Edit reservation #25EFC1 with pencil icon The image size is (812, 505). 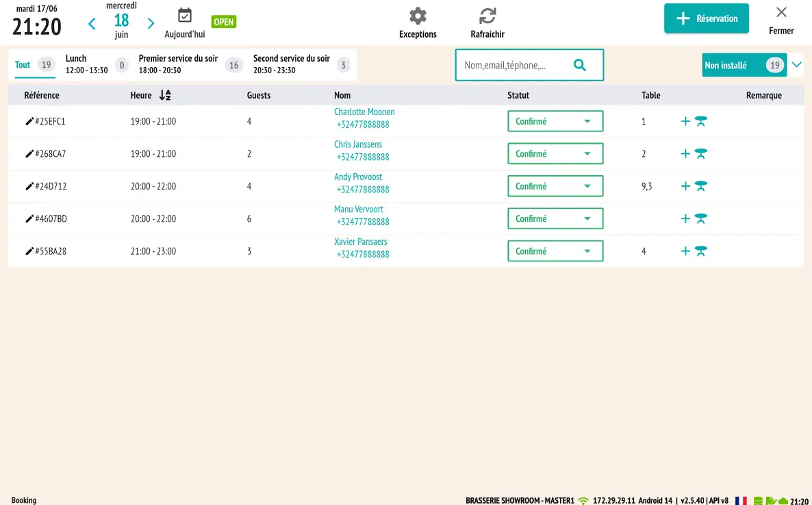click(29, 121)
